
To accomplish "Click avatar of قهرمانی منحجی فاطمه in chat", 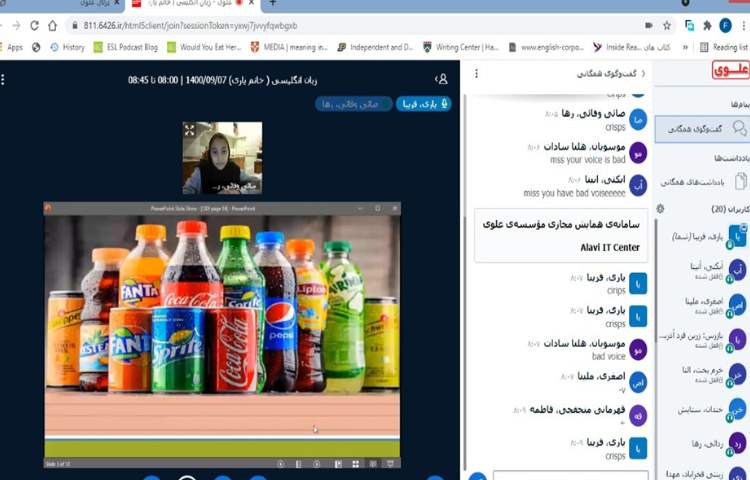I will pos(638,416).
